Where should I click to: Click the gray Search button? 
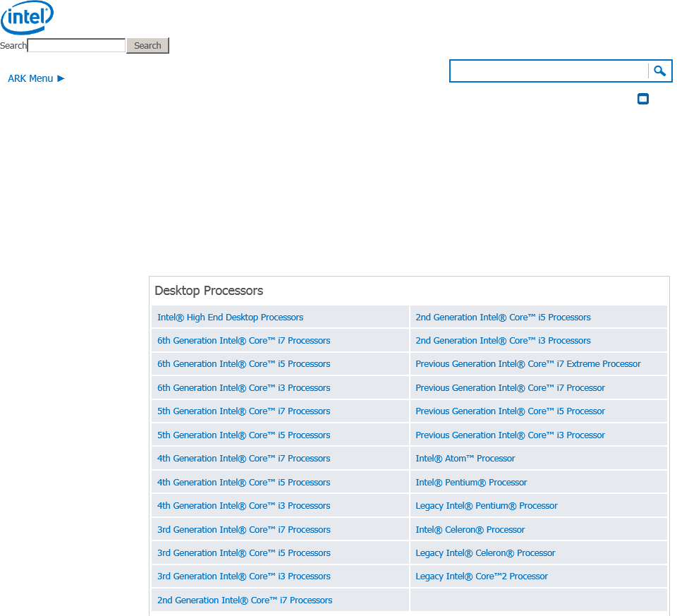[147, 45]
